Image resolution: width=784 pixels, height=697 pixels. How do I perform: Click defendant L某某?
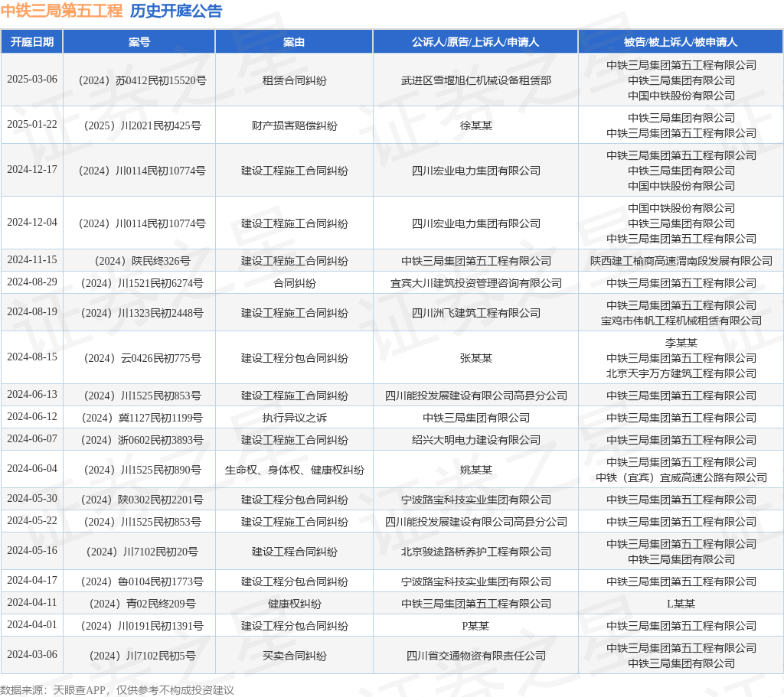pyautogui.click(x=681, y=604)
